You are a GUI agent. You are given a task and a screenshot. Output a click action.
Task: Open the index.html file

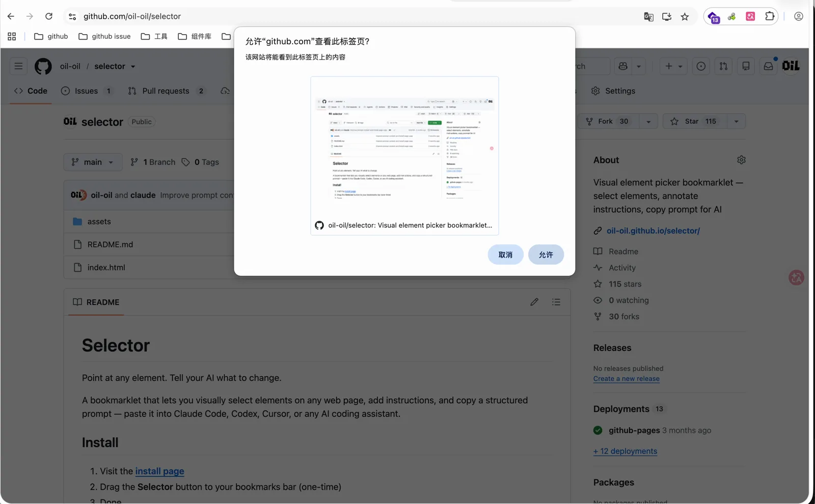click(x=106, y=267)
